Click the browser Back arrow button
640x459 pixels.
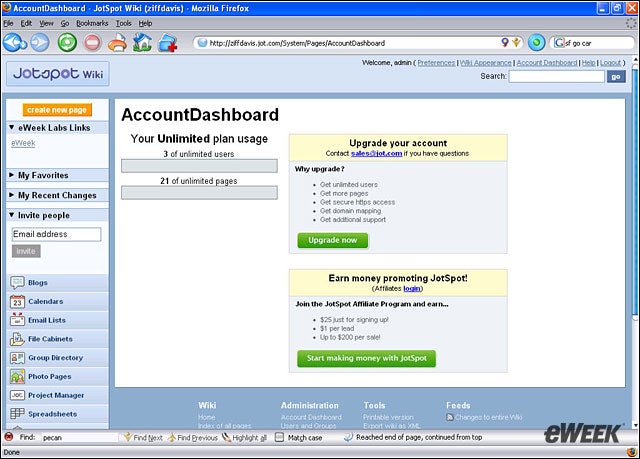tap(15, 42)
